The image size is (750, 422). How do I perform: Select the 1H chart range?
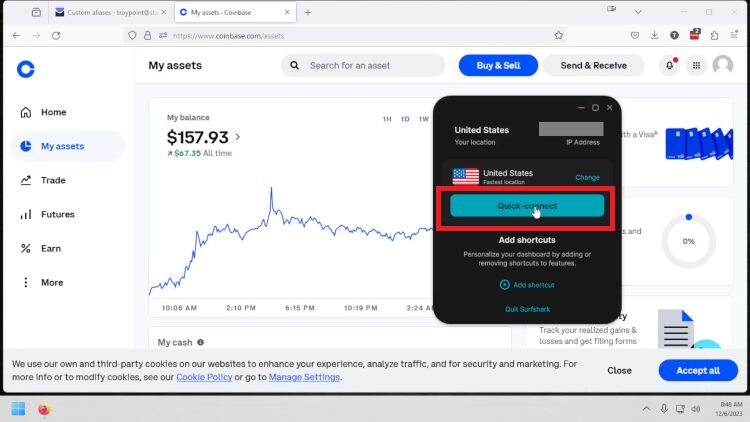[x=387, y=119]
